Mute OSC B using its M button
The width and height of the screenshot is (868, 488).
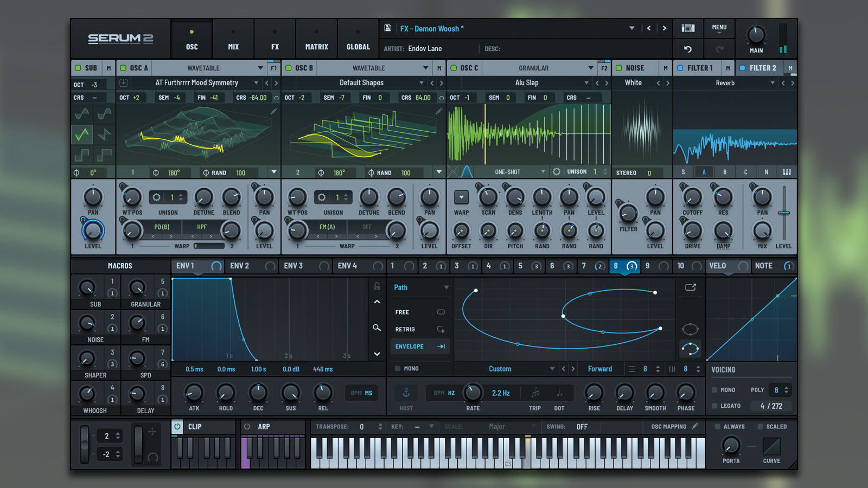(x=438, y=67)
